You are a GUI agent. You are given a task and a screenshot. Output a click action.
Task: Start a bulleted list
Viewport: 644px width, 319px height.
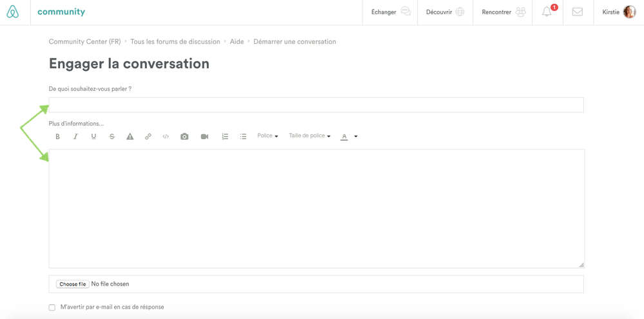pyautogui.click(x=243, y=137)
